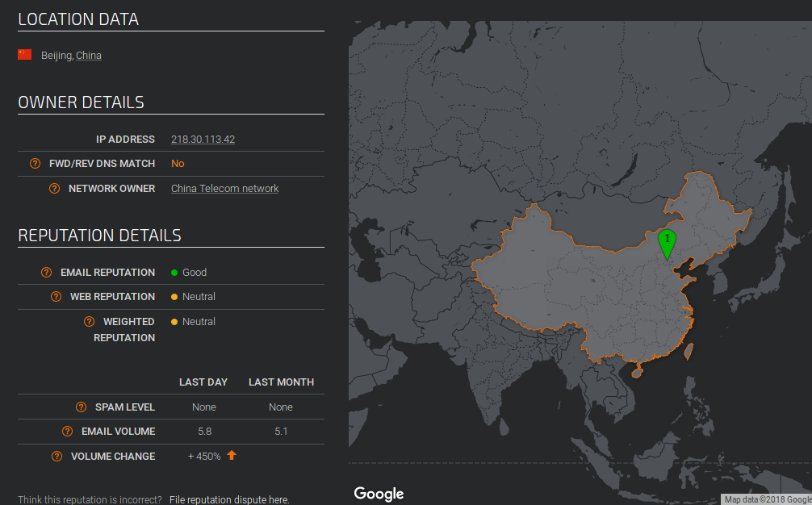Click the green dot beside Good
The width and height of the screenshot is (812, 505).
click(173, 272)
